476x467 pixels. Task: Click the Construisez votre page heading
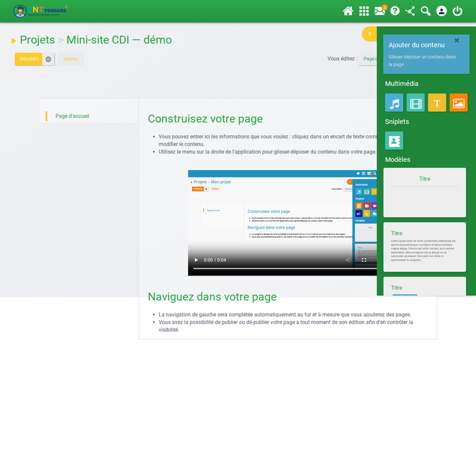[205, 119]
